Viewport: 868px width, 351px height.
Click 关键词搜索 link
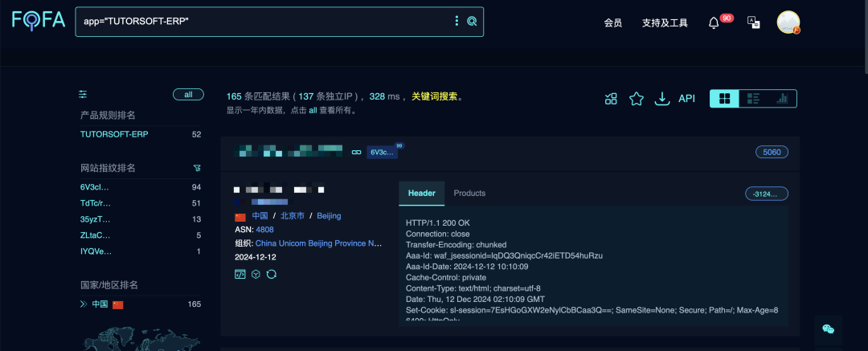pyautogui.click(x=435, y=96)
